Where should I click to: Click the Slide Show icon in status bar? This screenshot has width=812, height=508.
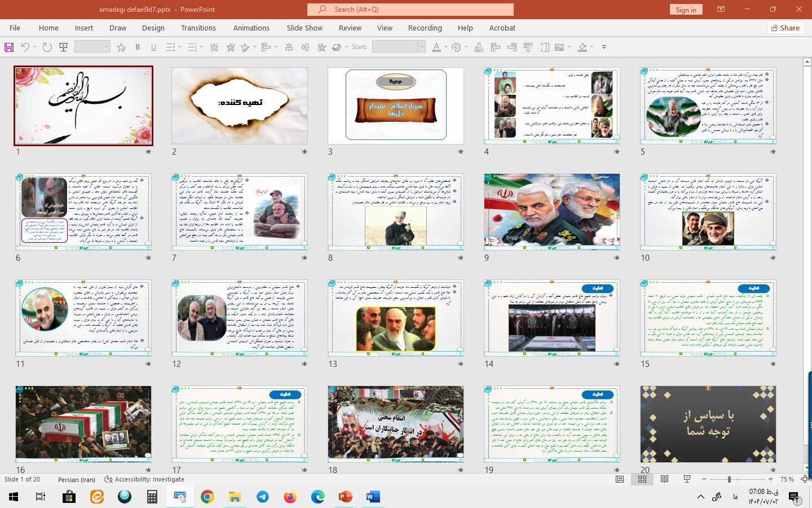687,479
